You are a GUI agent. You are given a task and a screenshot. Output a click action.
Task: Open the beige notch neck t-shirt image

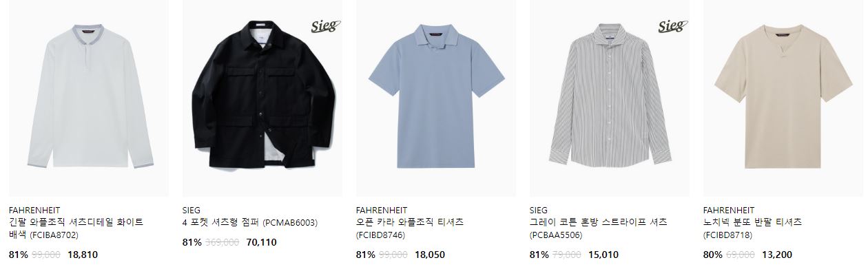tap(783, 98)
